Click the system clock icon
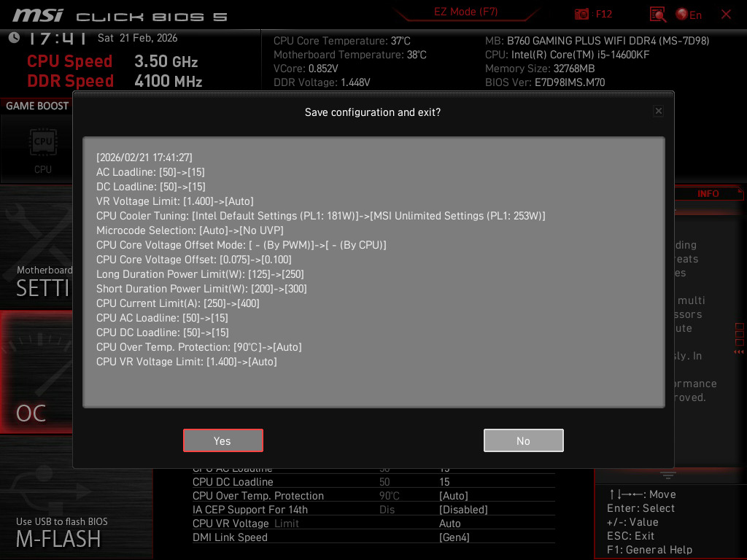The width and height of the screenshot is (747, 560). [15, 38]
